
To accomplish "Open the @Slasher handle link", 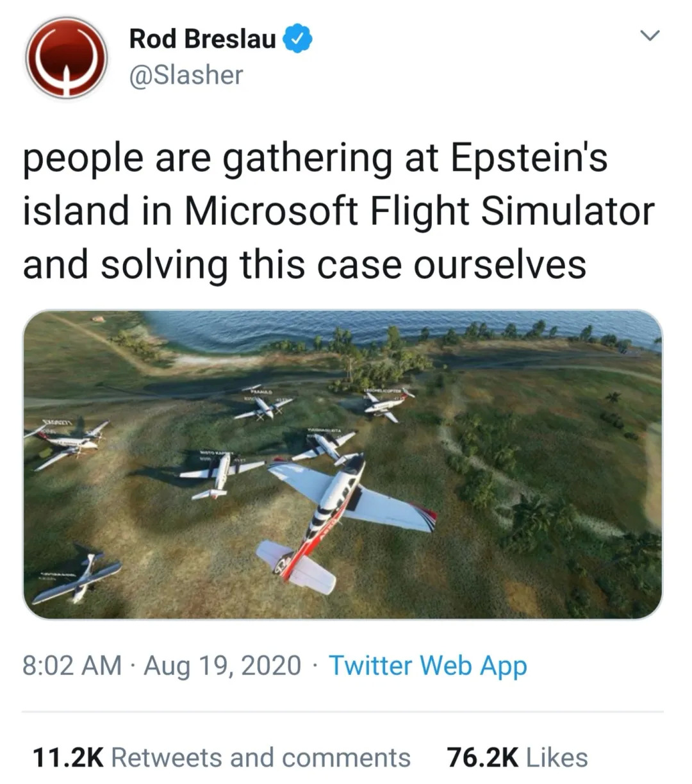I will (x=186, y=75).
